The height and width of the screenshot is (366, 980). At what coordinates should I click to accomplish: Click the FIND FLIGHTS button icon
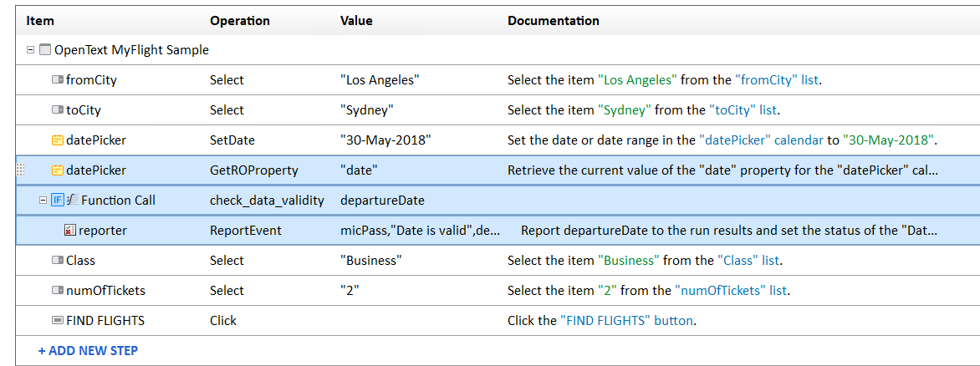(x=57, y=321)
